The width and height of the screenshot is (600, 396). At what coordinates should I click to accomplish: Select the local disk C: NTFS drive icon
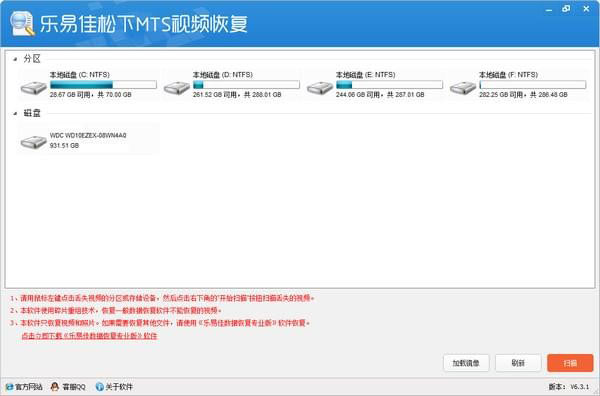(34, 88)
